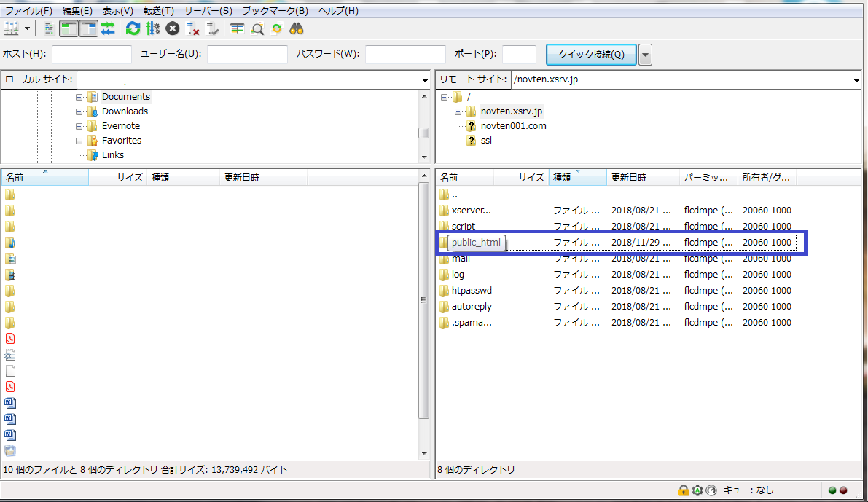Cancel the current operation with the X icon
Image resolution: width=868 pixels, height=502 pixels.
click(173, 28)
